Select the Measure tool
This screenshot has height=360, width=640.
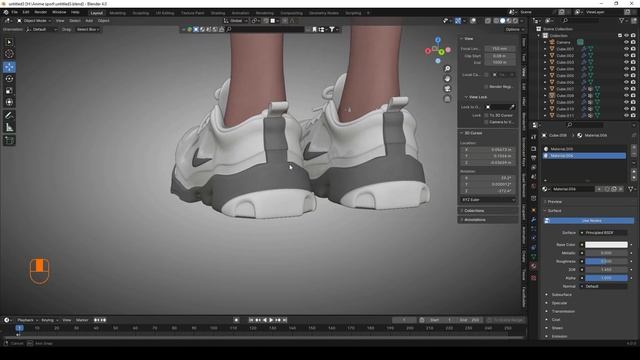(9, 127)
